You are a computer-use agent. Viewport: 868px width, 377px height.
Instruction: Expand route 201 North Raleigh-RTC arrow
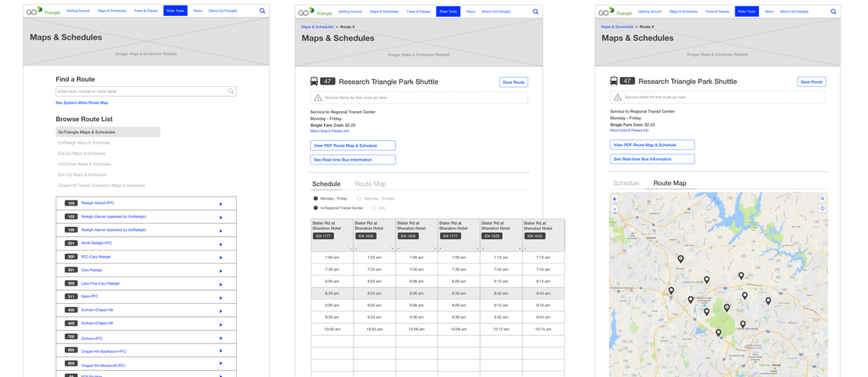(220, 244)
